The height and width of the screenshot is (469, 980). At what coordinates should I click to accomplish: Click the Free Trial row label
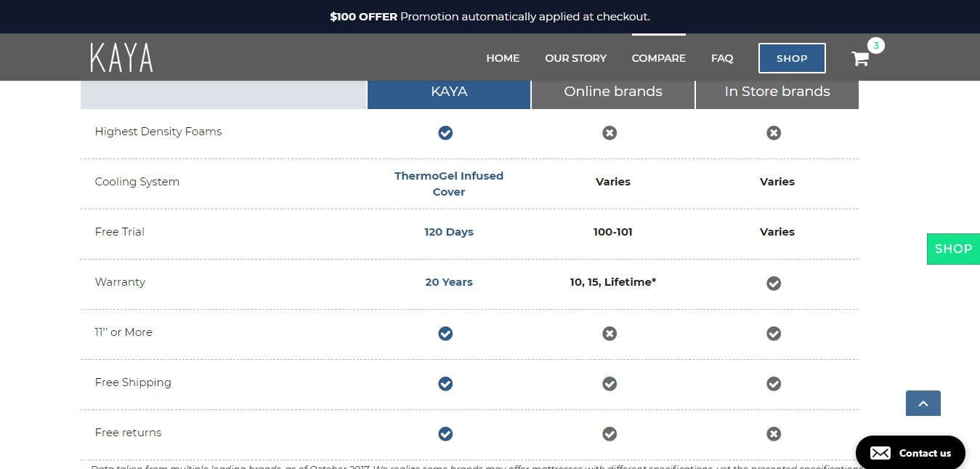[120, 232]
